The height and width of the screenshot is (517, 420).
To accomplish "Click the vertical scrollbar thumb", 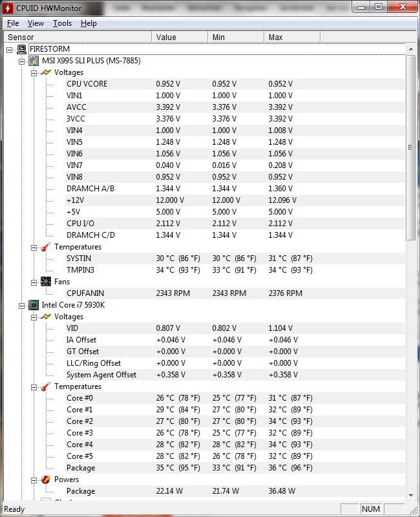I will coord(411,148).
